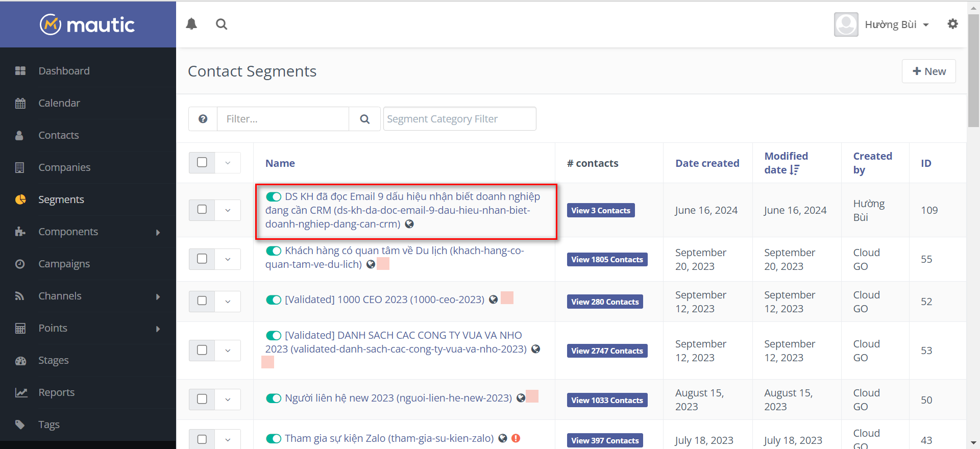980x449 pixels.
Task: Click the notifications bell icon
Action: 191,24
